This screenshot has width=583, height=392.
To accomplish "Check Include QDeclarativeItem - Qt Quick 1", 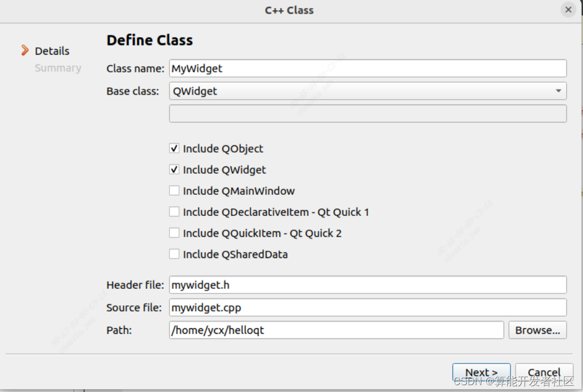I will [x=175, y=212].
